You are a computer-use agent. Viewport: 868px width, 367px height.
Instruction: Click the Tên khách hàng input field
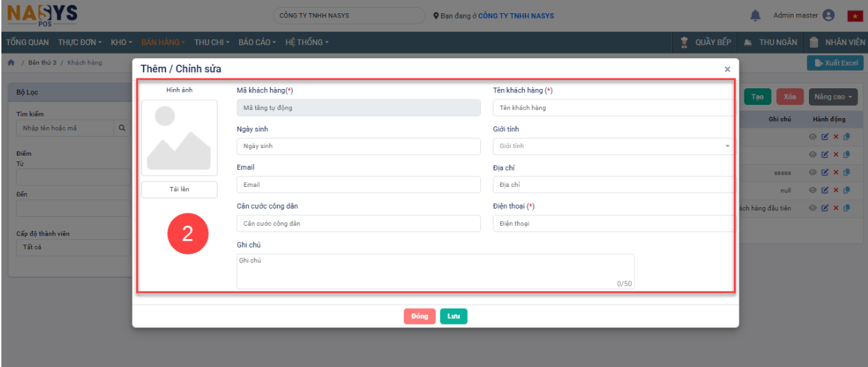[613, 108]
